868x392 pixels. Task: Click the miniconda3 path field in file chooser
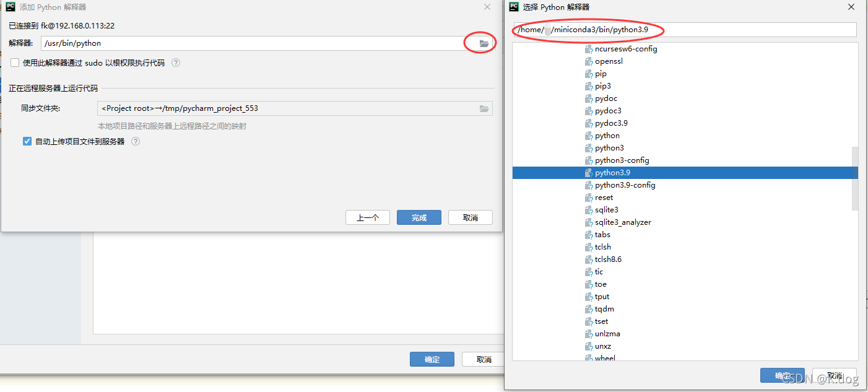685,30
